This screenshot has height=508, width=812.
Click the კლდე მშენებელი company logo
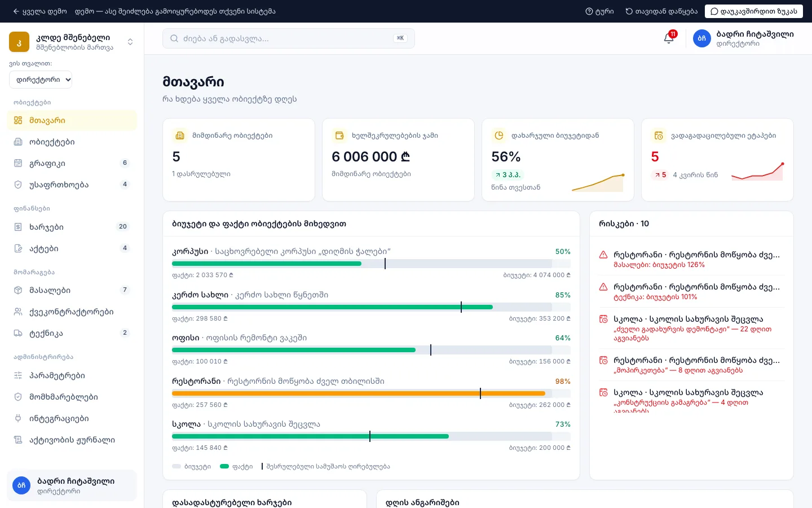tap(19, 42)
